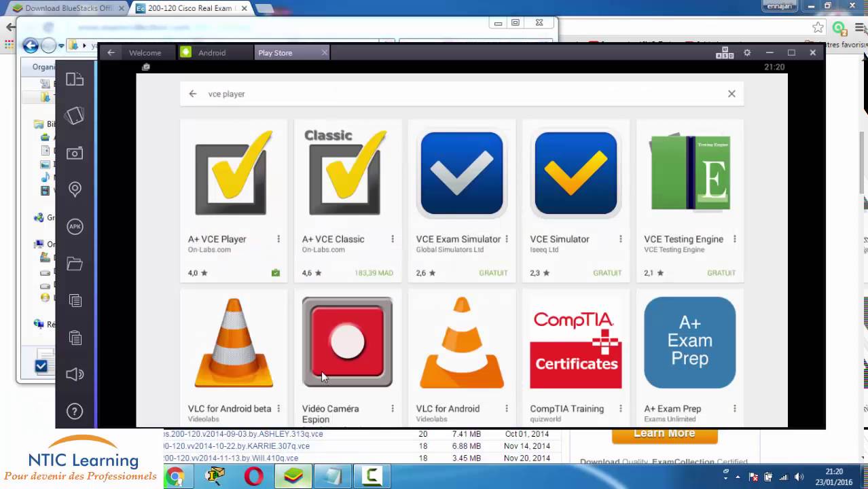The width and height of the screenshot is (868, 489).
Task: Switch to 200-120 Cisco Real Exam Chrome tab
Action: [x=192, y=8]
